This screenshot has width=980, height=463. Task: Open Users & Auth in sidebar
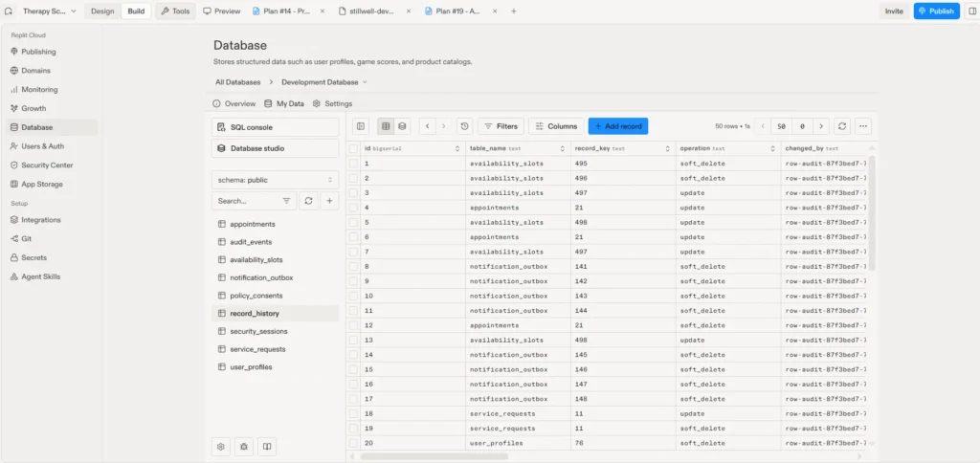tap(52, 146)
